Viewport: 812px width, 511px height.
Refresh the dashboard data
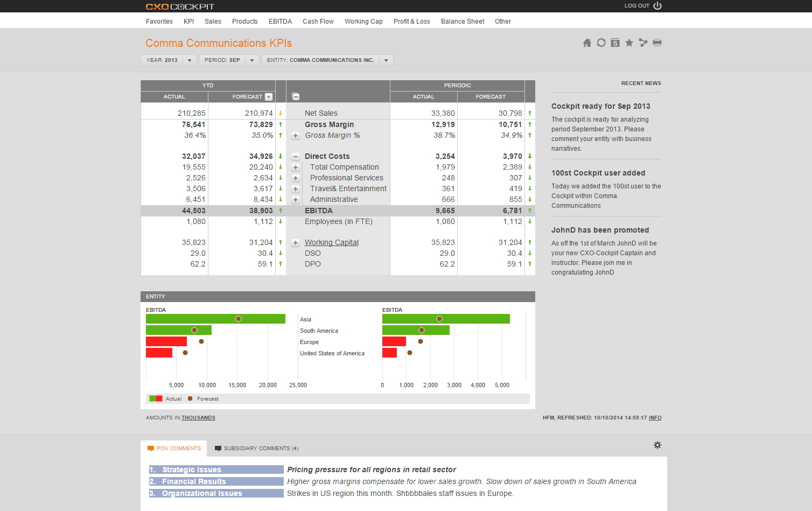coord(601,43)
